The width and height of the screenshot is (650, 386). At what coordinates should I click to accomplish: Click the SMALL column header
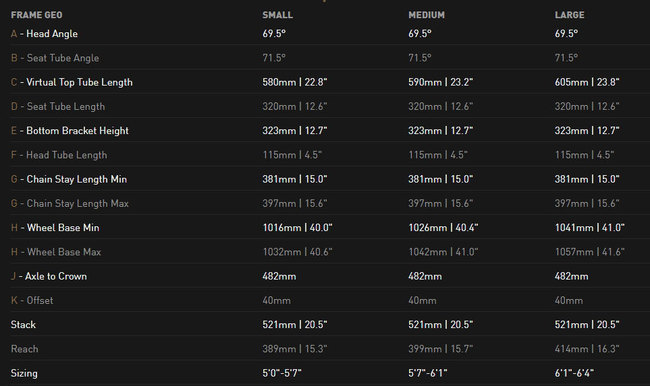coord(277,15)
